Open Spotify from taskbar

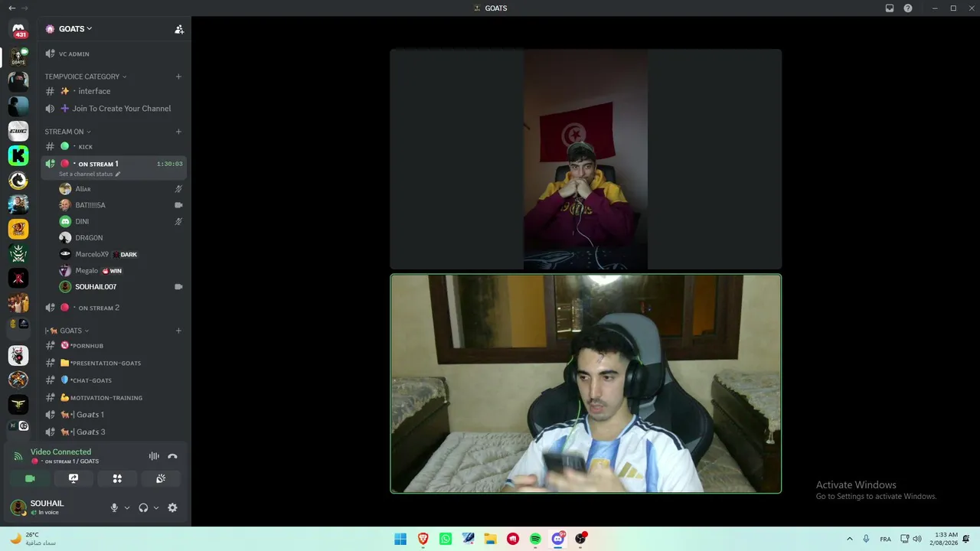[535, 539]
